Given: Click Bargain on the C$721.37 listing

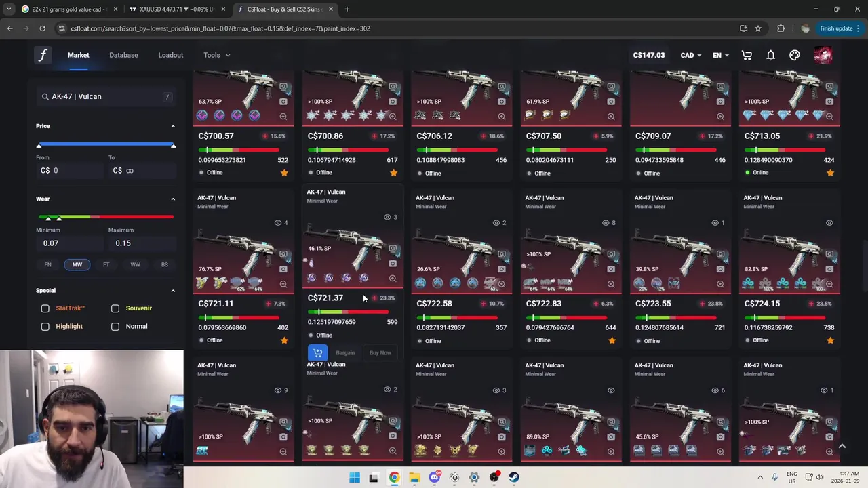Looking at the screenshot, I should 345,353.
